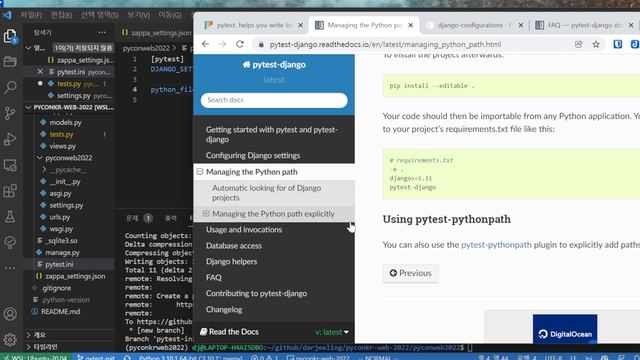Open additional views ellipsis in activity bar
The image size is (640, 360).
tap(10, 268)
